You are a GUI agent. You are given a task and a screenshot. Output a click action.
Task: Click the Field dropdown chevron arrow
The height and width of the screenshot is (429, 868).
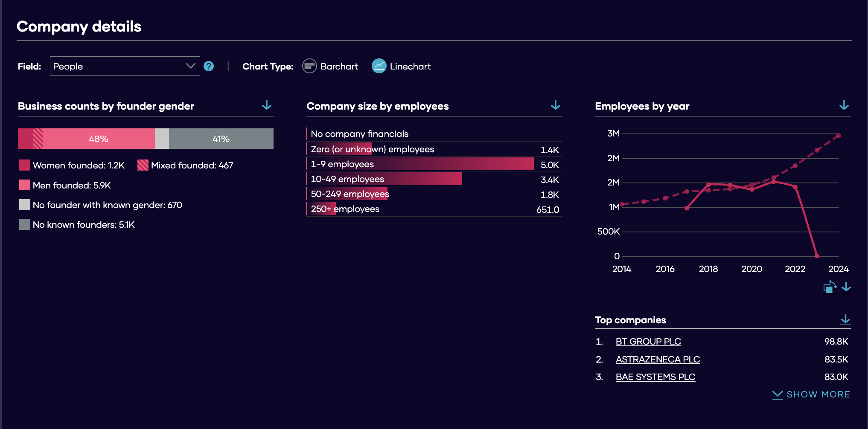pyautogui.click(x=190, y=66)
